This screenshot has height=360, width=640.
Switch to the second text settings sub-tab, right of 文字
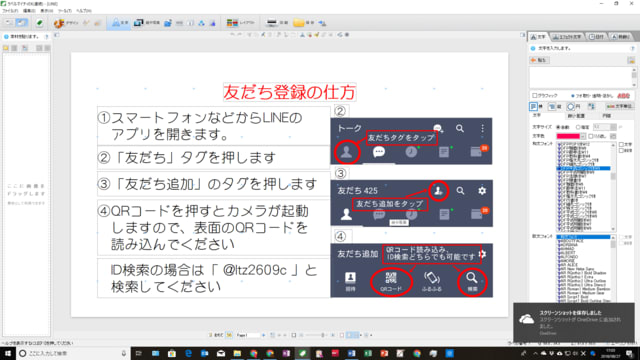(x=576, y=116)
